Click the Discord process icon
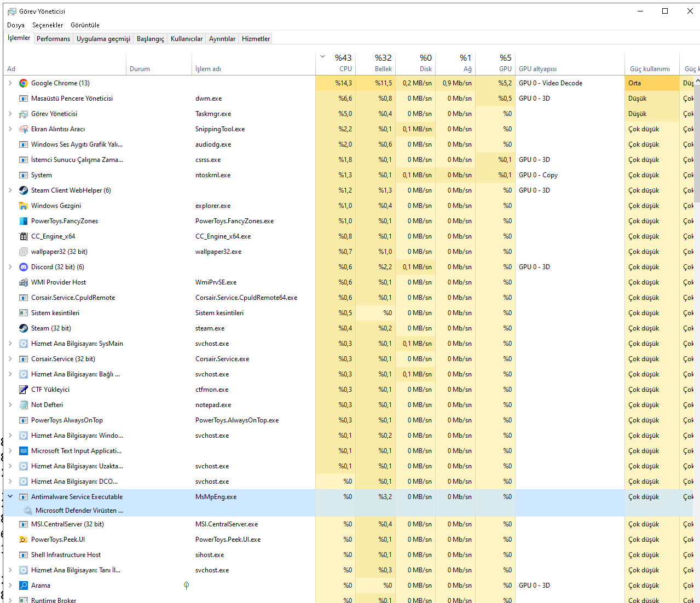 [24, 267]
